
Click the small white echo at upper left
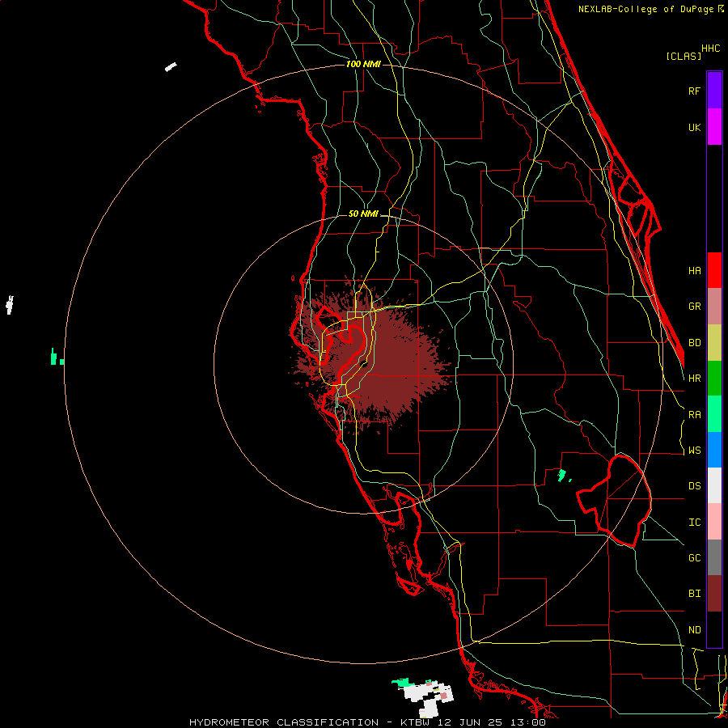point(171,67)
